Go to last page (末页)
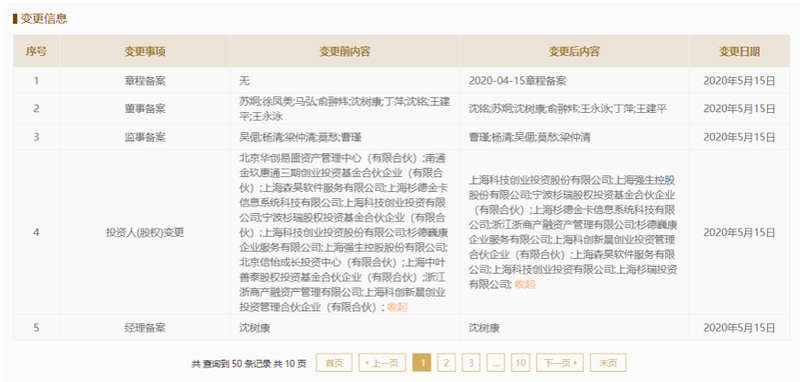This screenshot has height=382, width=800. [608, 363]
